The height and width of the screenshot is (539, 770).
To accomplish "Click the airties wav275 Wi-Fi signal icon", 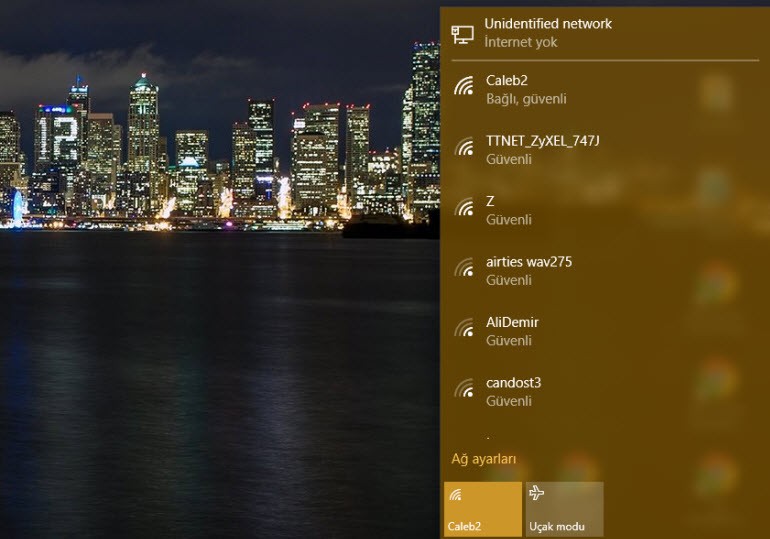I will (x=463, y=269).
